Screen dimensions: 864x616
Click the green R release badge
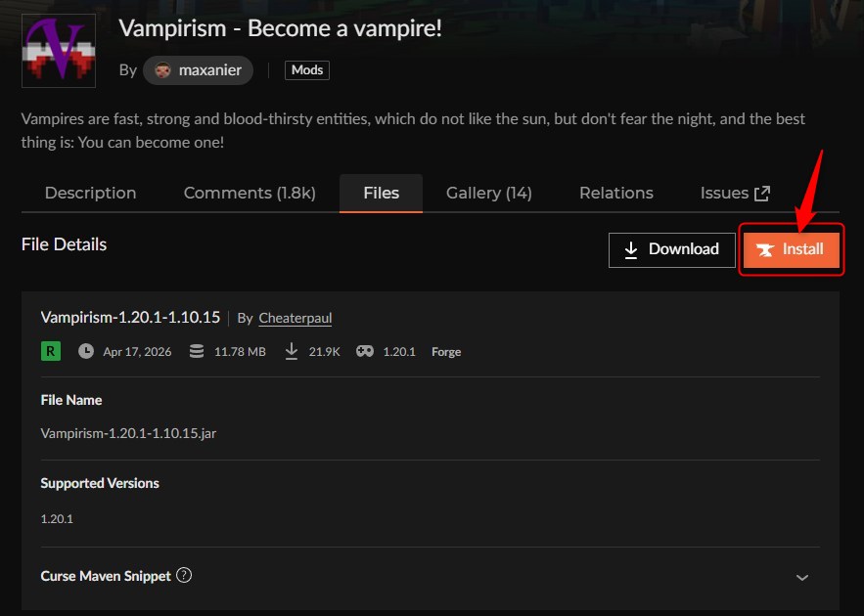point(51,351)
